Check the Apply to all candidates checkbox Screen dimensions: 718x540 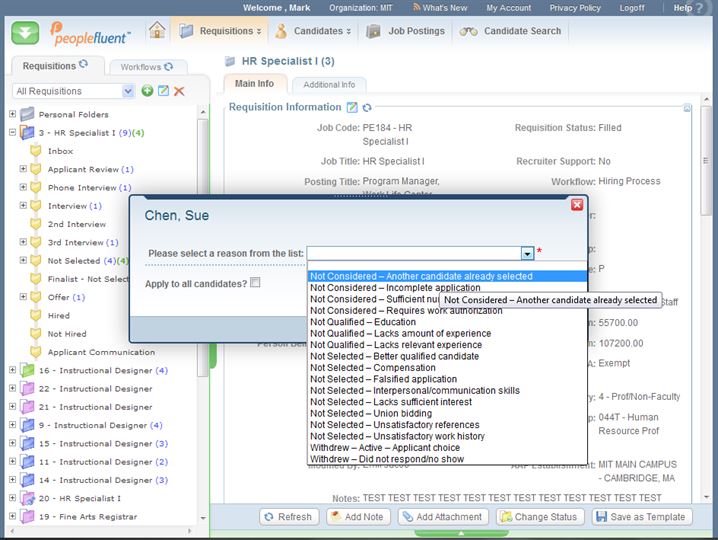(x=256, y=283)
